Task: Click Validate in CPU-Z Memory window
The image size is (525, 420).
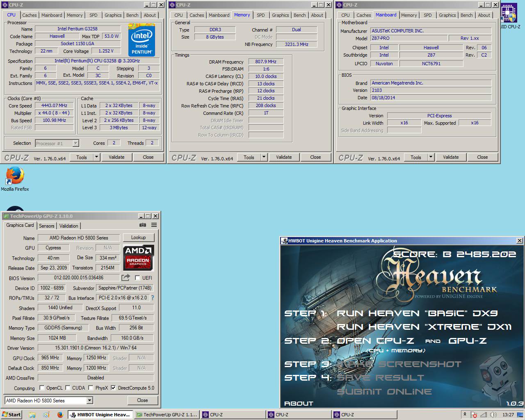Action: [x=284, y=157]
